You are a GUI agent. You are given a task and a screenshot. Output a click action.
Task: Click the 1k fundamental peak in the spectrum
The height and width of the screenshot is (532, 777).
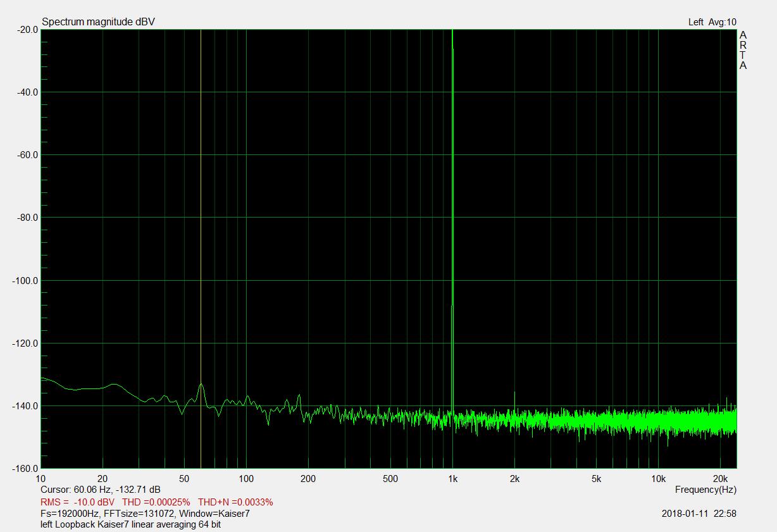pos(452,221)
